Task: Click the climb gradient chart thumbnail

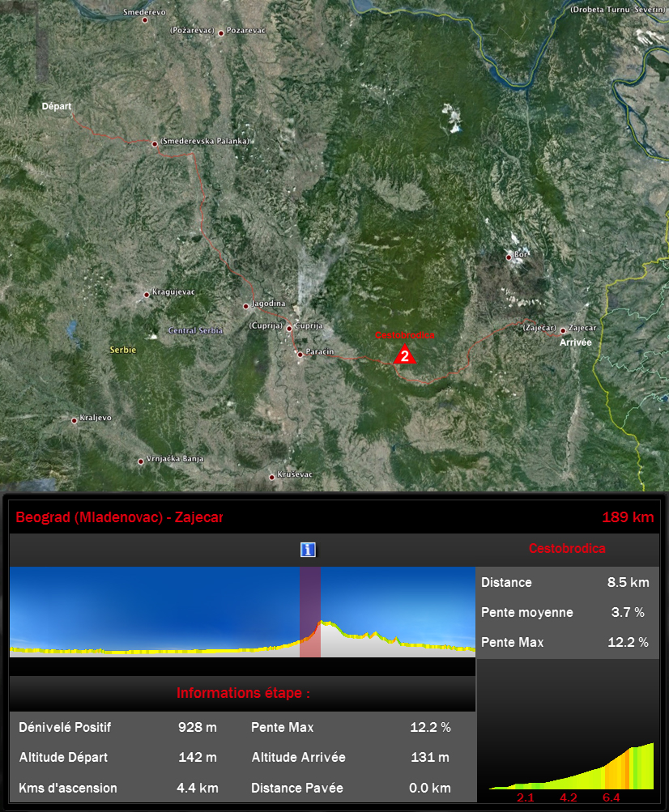Action: click(572, 766)
